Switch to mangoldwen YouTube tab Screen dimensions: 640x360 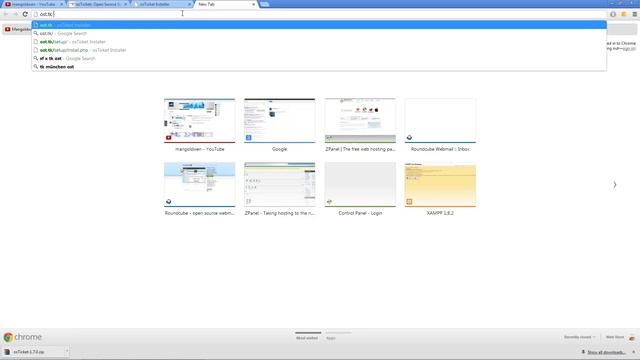pos(33,4)
